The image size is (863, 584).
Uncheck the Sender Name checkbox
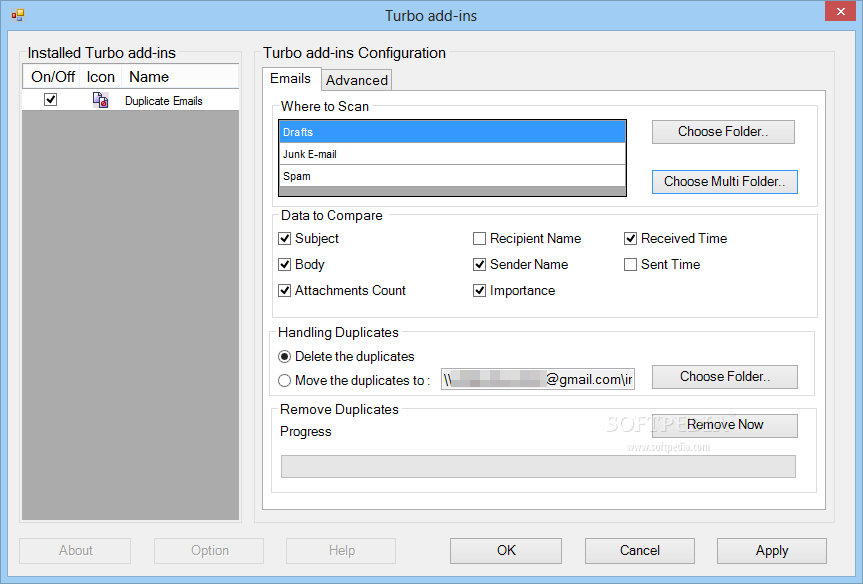(x=479, y=264)
